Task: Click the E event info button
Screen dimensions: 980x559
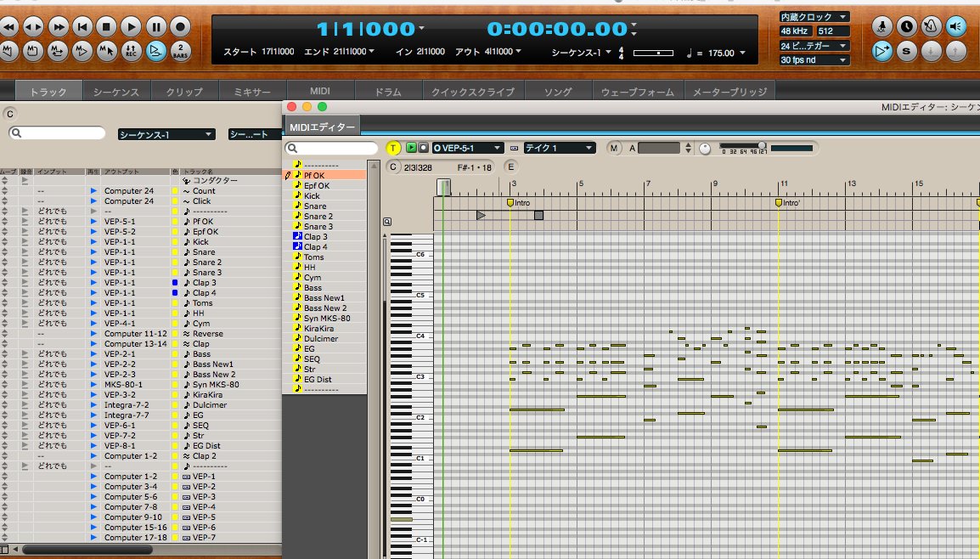Action: (510, 167)
